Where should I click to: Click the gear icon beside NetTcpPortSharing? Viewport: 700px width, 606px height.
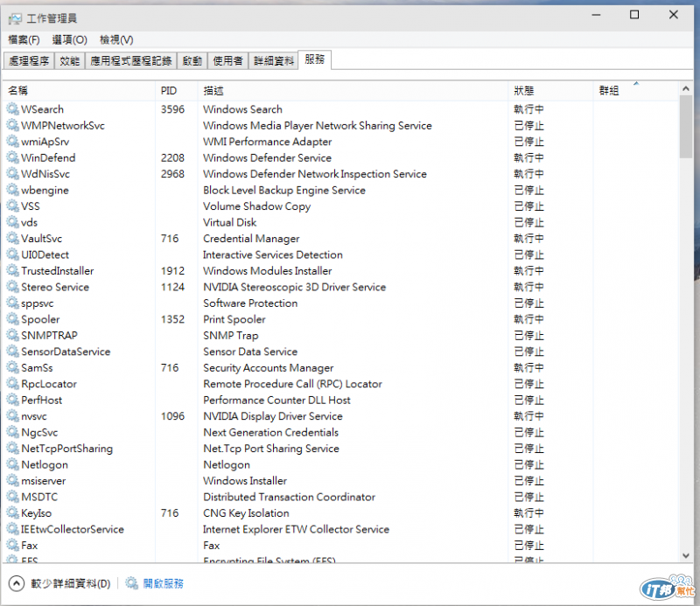12,448
